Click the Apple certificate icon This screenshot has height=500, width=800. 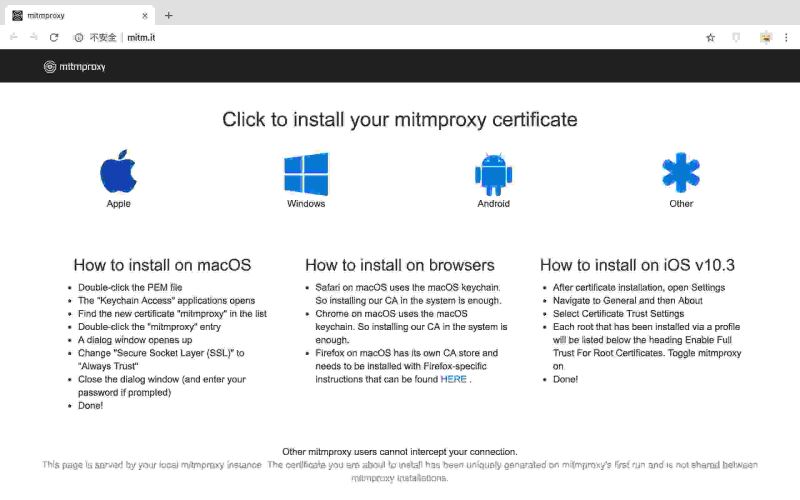point(118,171)
